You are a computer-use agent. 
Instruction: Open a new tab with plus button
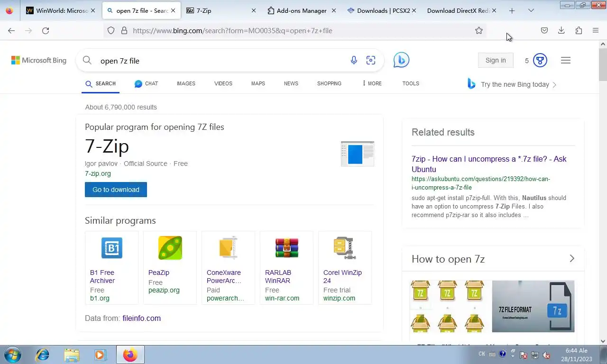pos(512,10)
